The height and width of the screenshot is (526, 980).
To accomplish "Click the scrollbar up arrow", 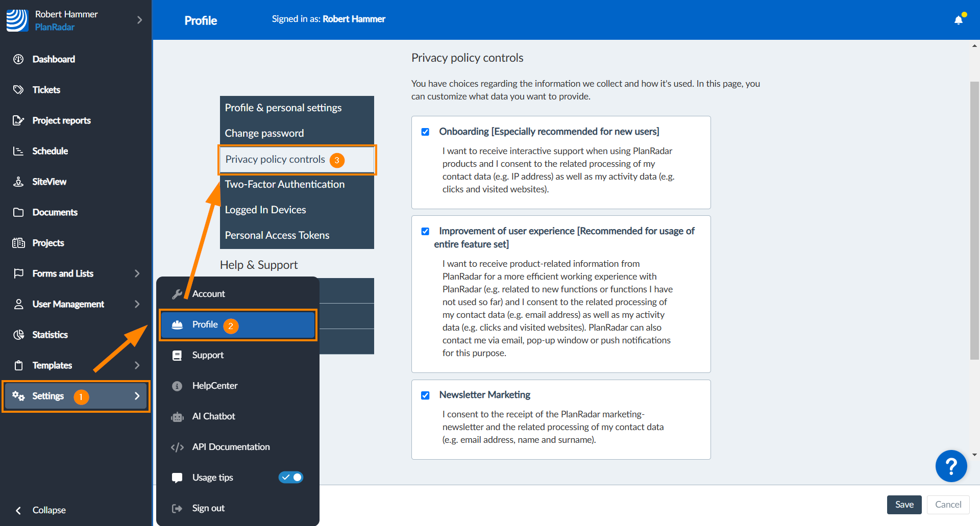I will click(974, 46).
